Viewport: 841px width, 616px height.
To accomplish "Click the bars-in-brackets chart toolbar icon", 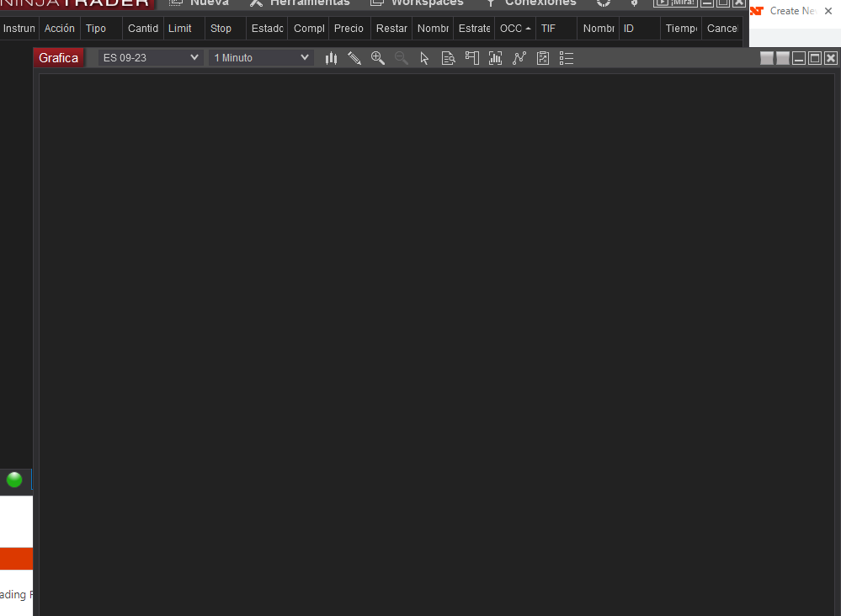I will point(496,58).
